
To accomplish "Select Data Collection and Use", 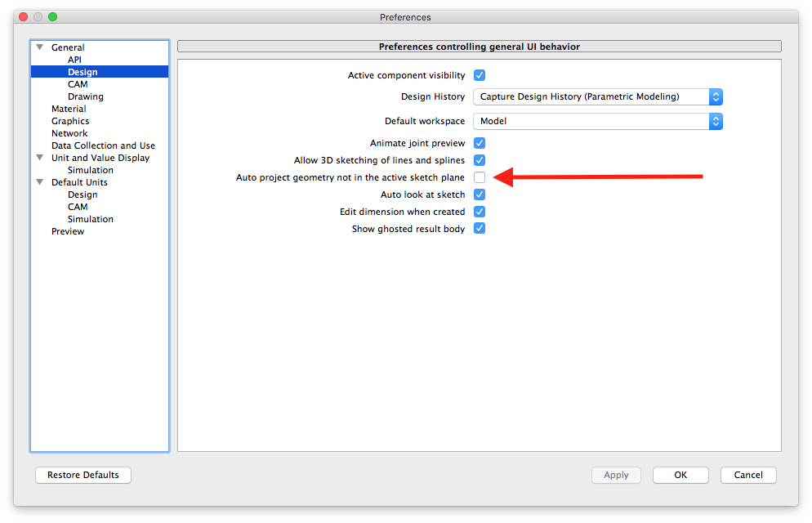I will coord(103,145).
